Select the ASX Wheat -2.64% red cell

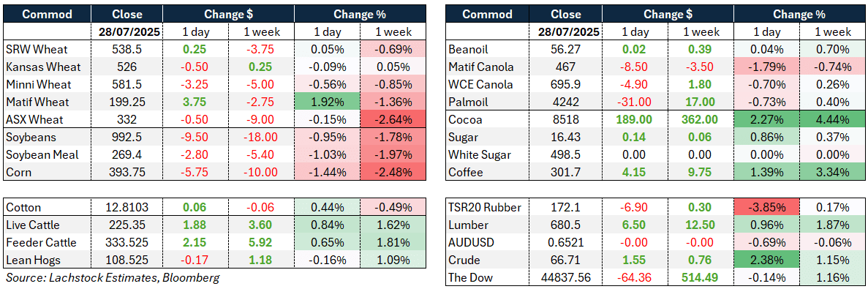pyautogui.click(x=392, y=119)
